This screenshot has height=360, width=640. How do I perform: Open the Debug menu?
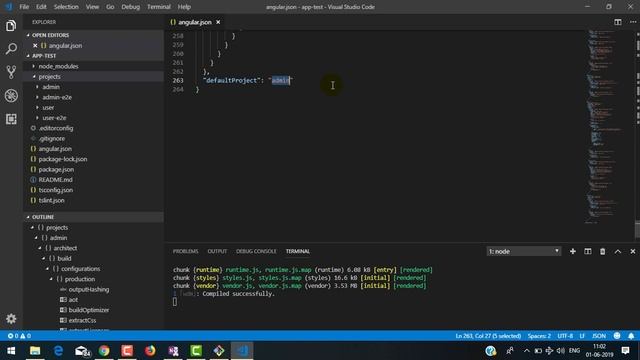131,7
